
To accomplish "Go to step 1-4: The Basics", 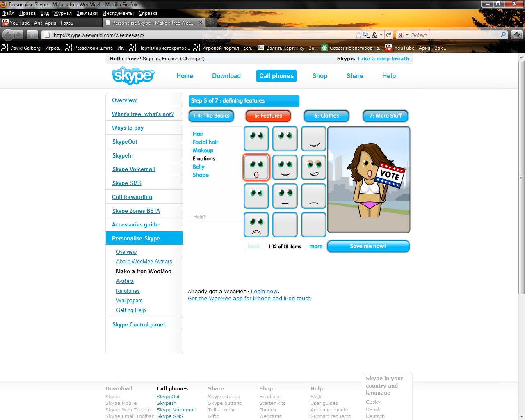I will [211, 116].
